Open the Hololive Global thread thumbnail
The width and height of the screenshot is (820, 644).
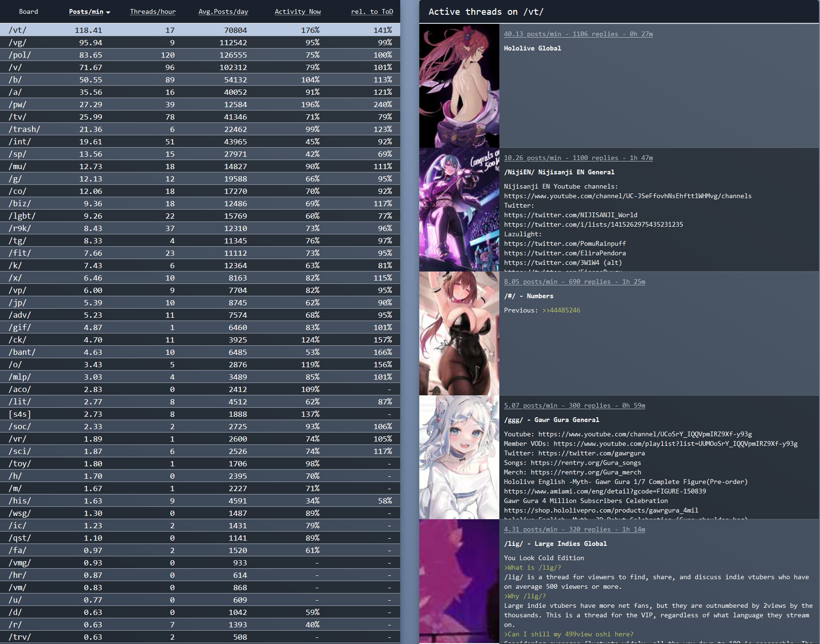tap(459, 86)
